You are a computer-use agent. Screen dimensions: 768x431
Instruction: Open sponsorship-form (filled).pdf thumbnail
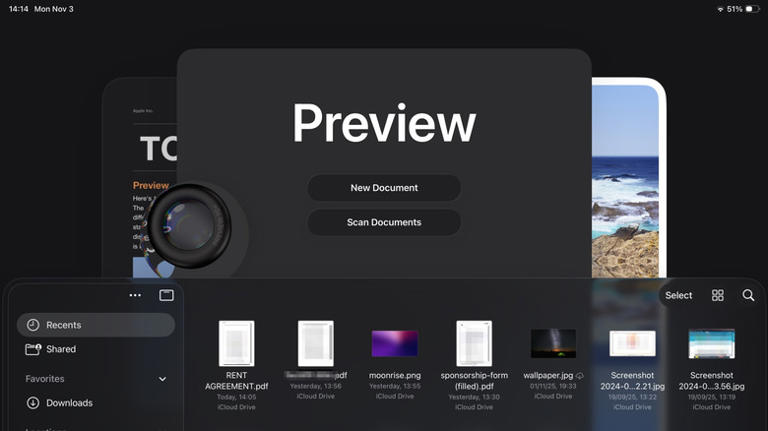coord(474,343)
